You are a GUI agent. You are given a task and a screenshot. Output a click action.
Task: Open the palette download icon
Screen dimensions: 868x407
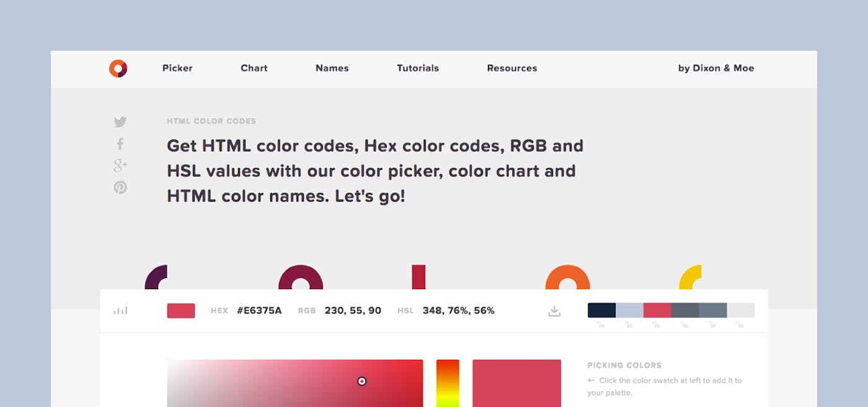(554, 311)
